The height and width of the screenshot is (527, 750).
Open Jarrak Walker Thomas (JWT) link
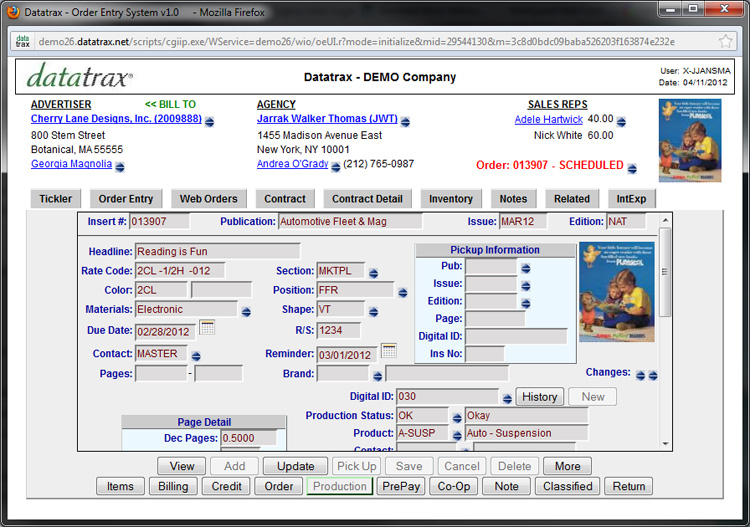327,119
